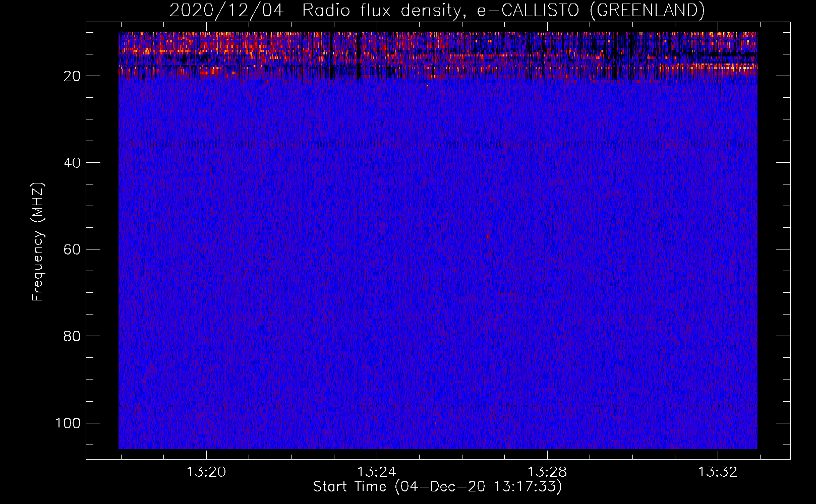The height and width of the screenshot is (504, 816).
Task: Select the 13:32 time tick label
Action: click(718, 472)
